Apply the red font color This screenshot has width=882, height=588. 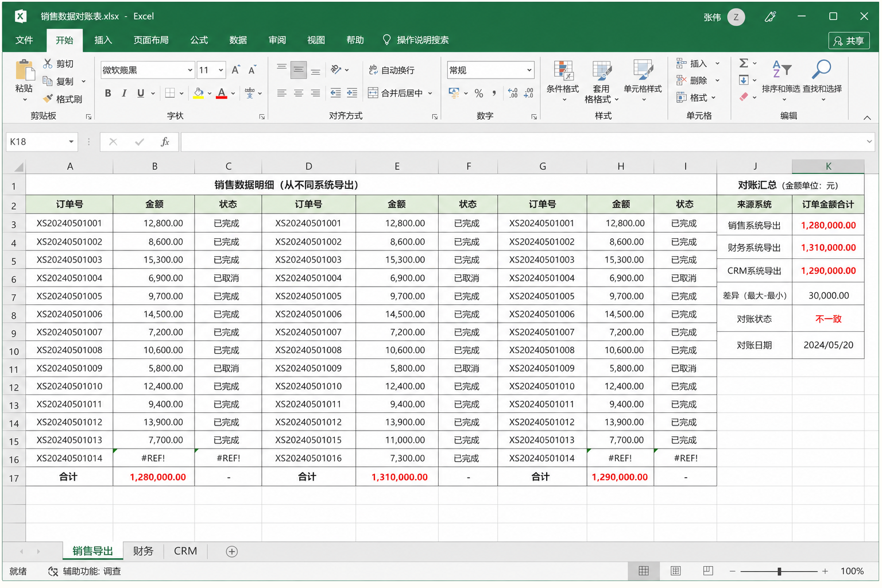point(222,93)
